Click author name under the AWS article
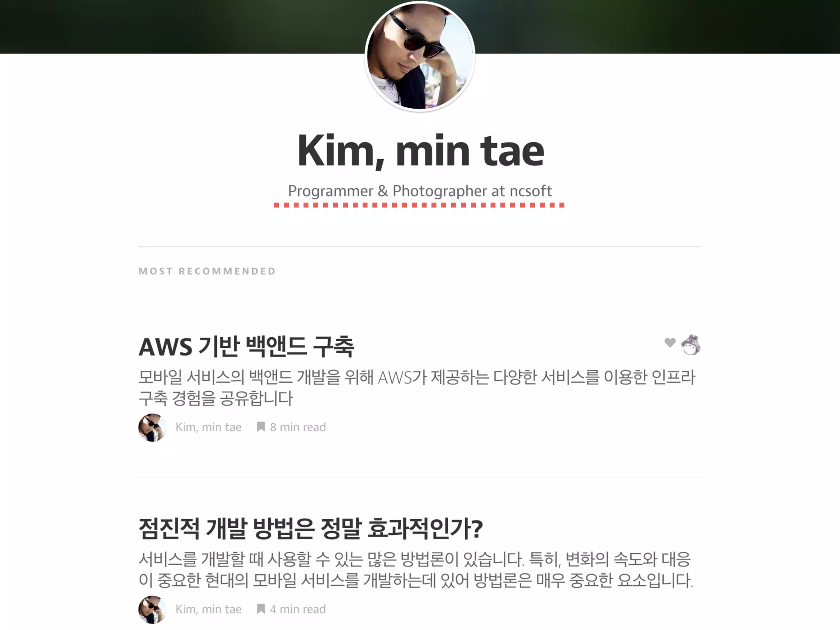This screenshot has height=630, width=840. click(x=208, y=427)
